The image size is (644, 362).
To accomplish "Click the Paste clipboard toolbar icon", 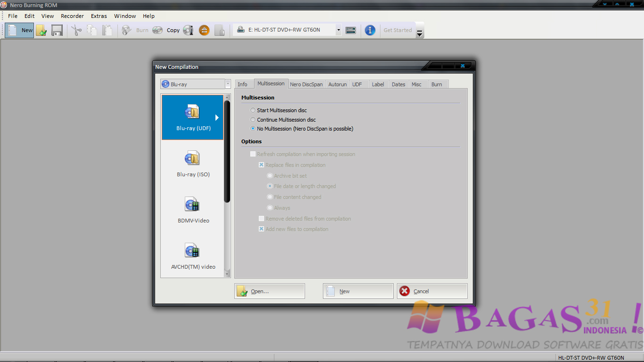I will point(107,30).
